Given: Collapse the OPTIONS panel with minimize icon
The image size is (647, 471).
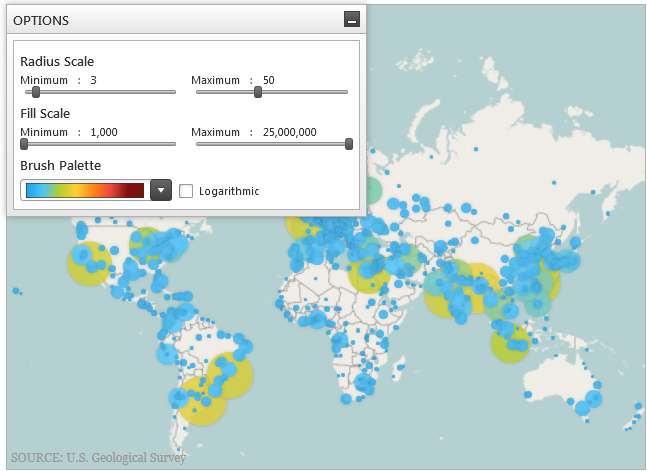Looking at the screenshot, I should click(x=352, y=19).
